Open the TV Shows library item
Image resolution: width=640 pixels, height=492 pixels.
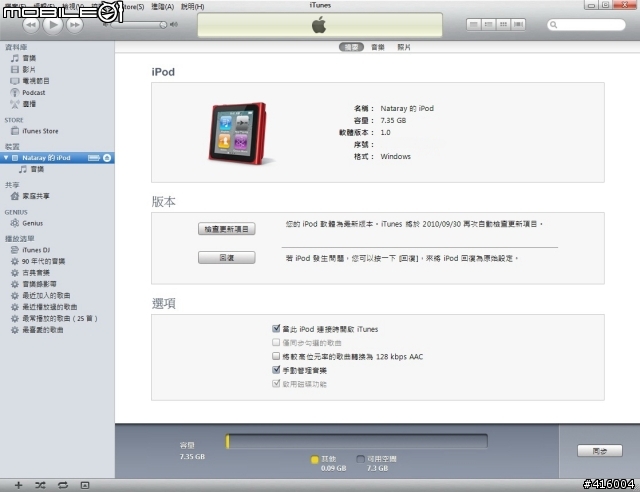(35, 81)
